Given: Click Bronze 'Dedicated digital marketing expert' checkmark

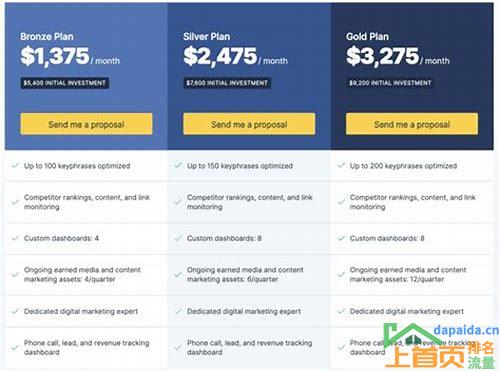Looking at the screenshot, I should 15,311.
